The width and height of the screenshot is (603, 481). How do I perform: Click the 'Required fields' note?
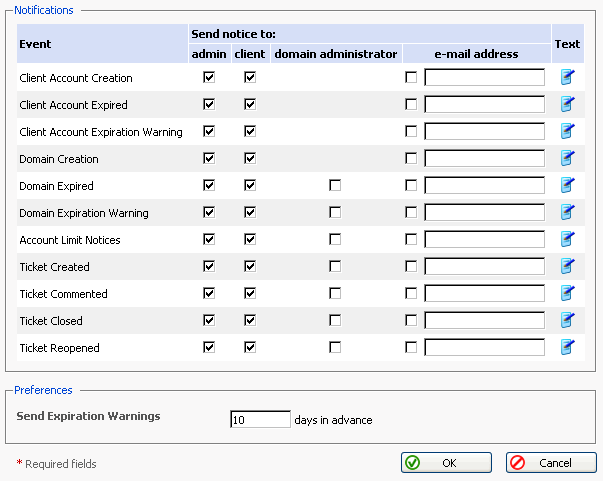click(x=61, y=464)
